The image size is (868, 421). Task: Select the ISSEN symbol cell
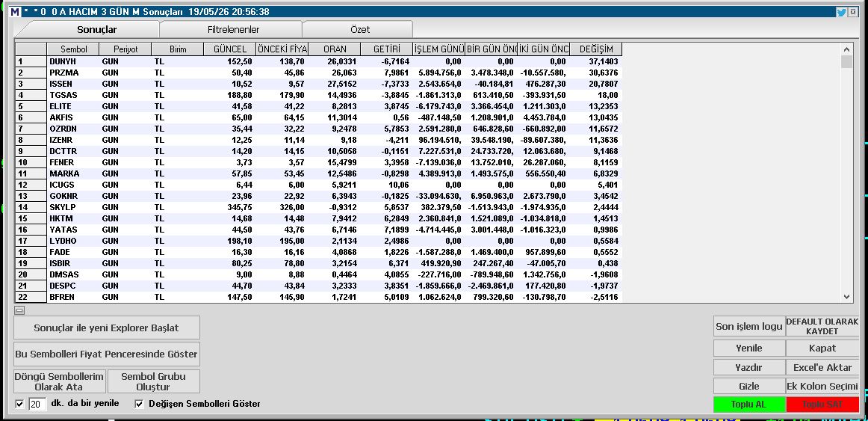click(73, 84)
